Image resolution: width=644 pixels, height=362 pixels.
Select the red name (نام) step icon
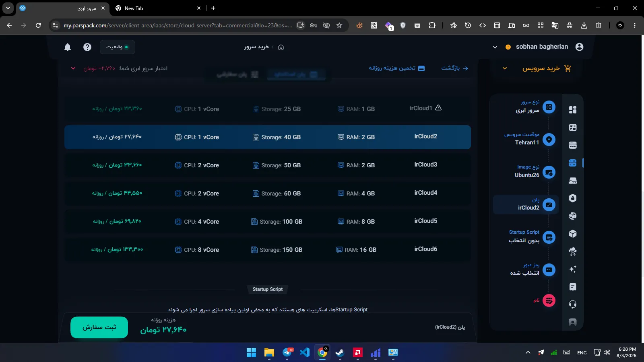549,300
